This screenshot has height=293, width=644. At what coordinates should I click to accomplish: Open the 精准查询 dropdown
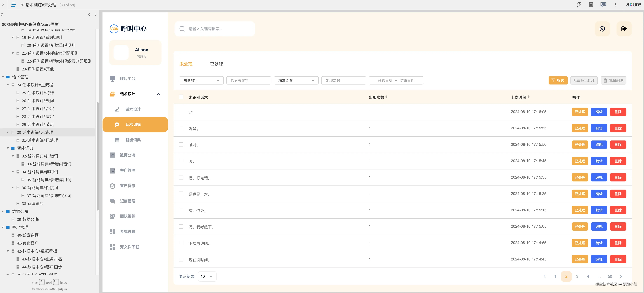click(296, 80)
